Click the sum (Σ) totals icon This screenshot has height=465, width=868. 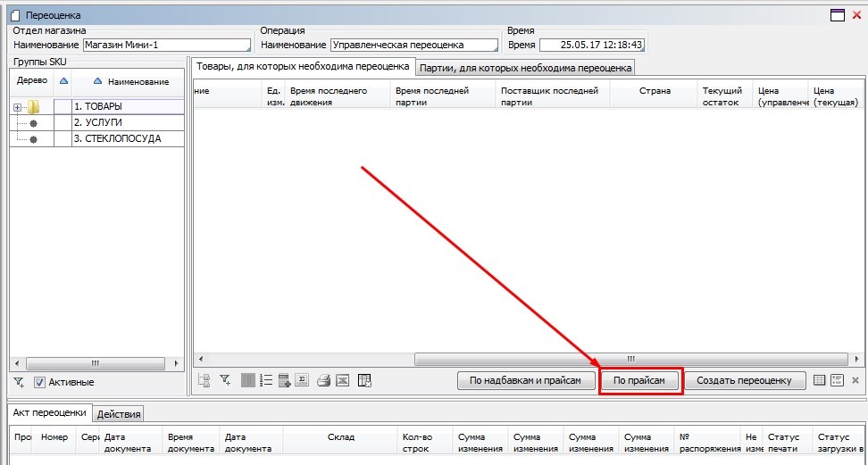click(302, 380)
